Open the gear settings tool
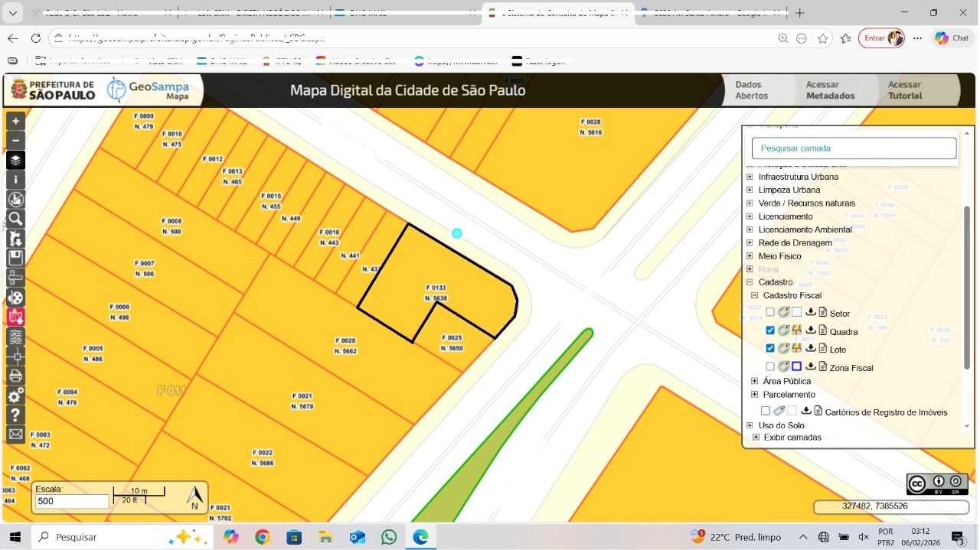This screenshot has height=550, width=980. click(x=15, y=395)
